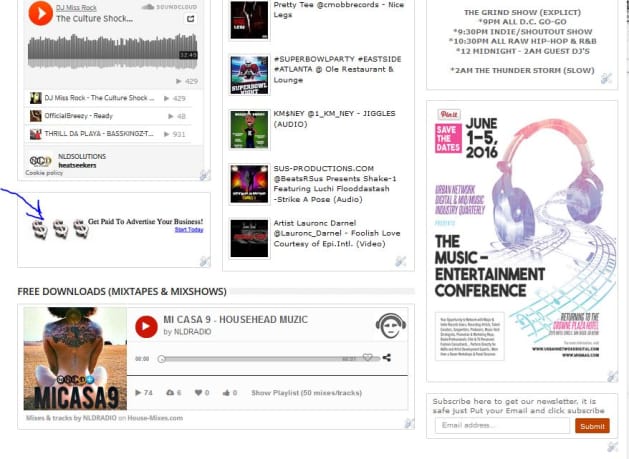The height and width of the screenshot is (459, 629).
Task: Open the Strike A Pose thumbnail
Action: (x=249, y=184)
